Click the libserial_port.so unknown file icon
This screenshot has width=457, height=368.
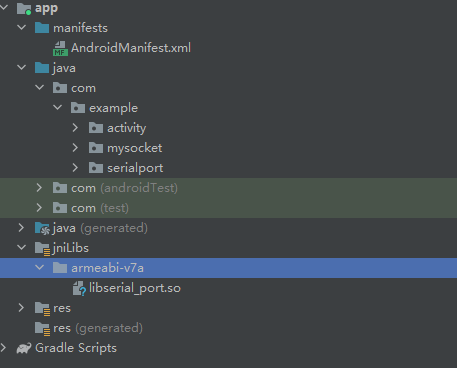pyautogui.click(x=79, y=288)
